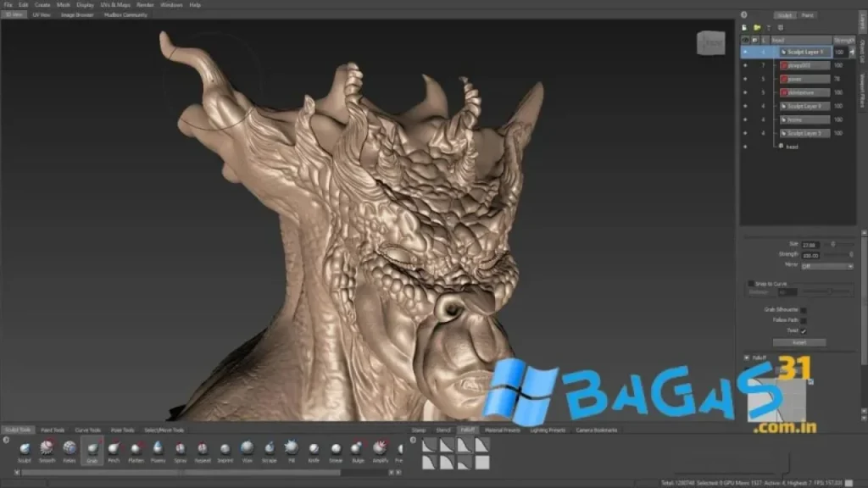The height and width of the screenshot is (488, 868).
Task: Open the Pose Tools tab
Action: pos(122,430)
